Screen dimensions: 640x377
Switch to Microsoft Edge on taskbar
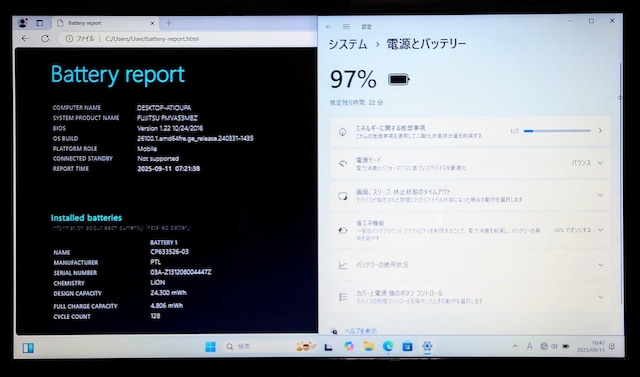tap(388, 346)
